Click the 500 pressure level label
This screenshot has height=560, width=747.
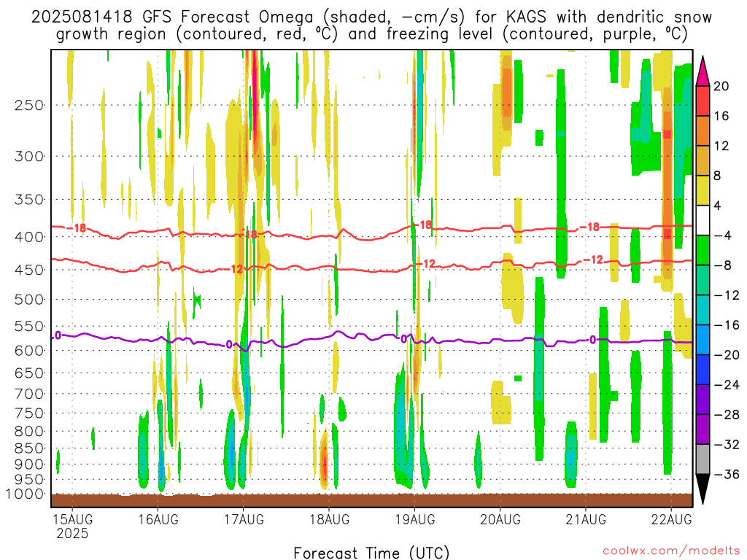[29, 300]
